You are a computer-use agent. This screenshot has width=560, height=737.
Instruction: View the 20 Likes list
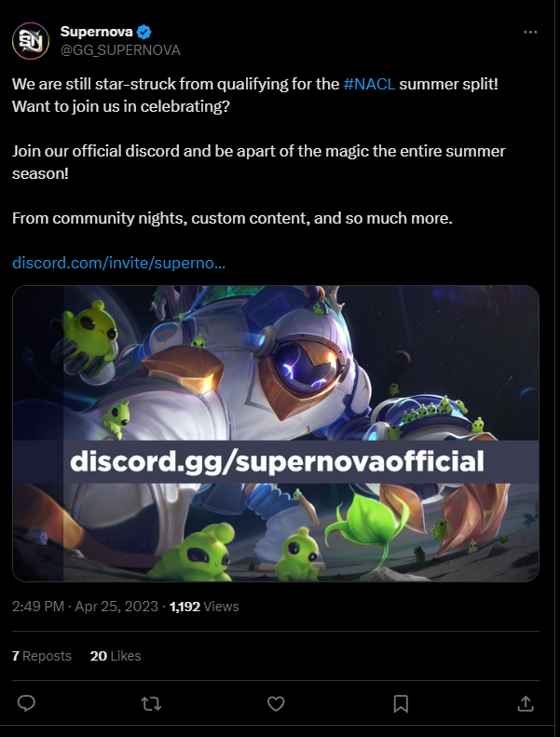point(116,656)
